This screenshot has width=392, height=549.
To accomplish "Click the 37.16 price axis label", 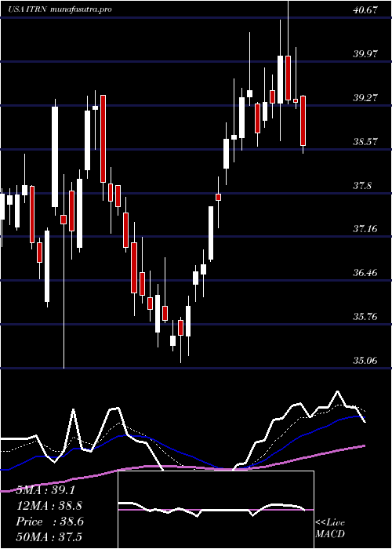I will pos(365,229).
